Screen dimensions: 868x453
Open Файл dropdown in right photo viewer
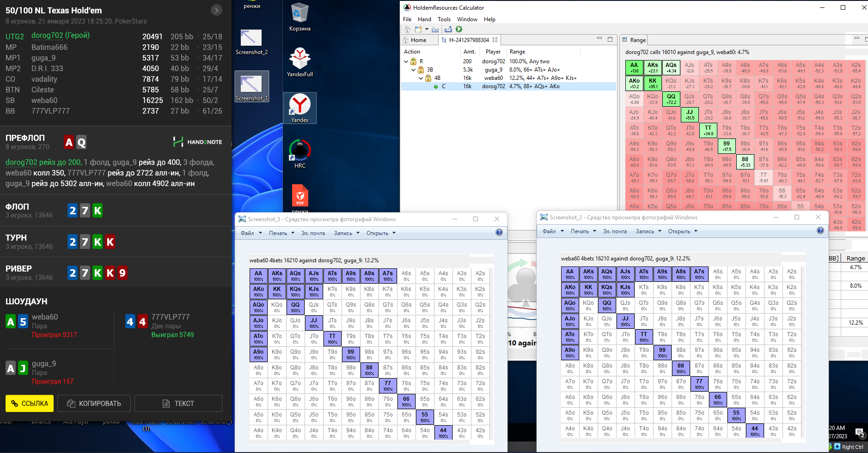click(x=553, y=231)
